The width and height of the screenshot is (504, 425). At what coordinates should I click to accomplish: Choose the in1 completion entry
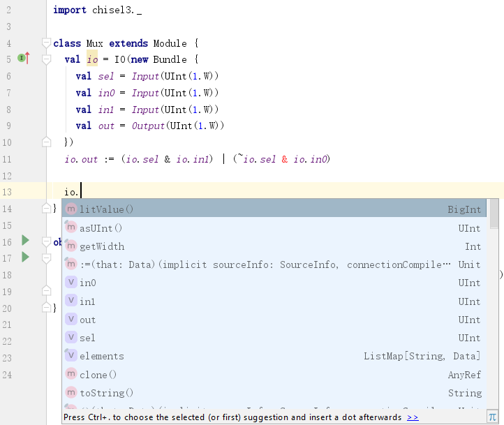[274, 301]
